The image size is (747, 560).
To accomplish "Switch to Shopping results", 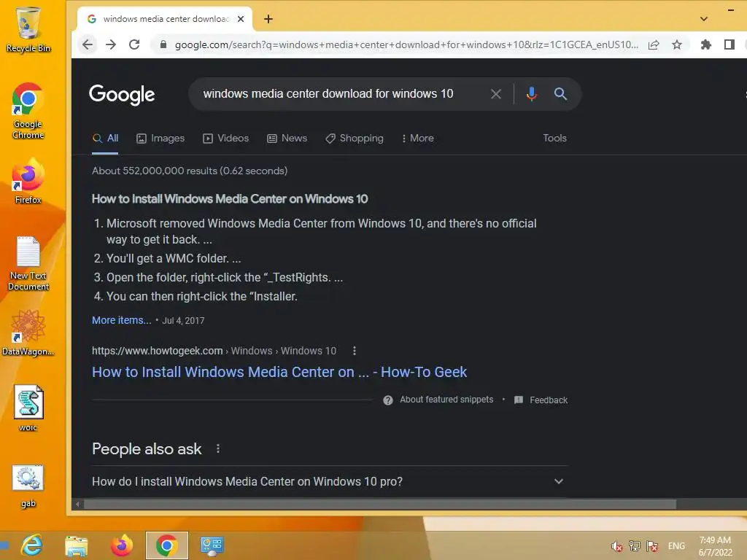I will (x=355, y=138).
